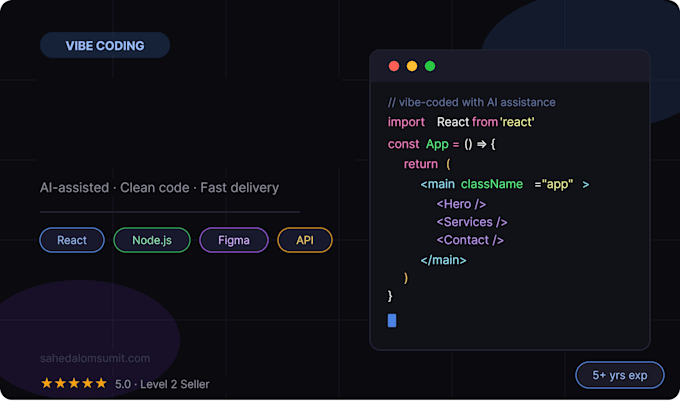Click the 'AI-assisted · Clean code · Fast delivery' tagline
The image size is (680, 410).
159,187
